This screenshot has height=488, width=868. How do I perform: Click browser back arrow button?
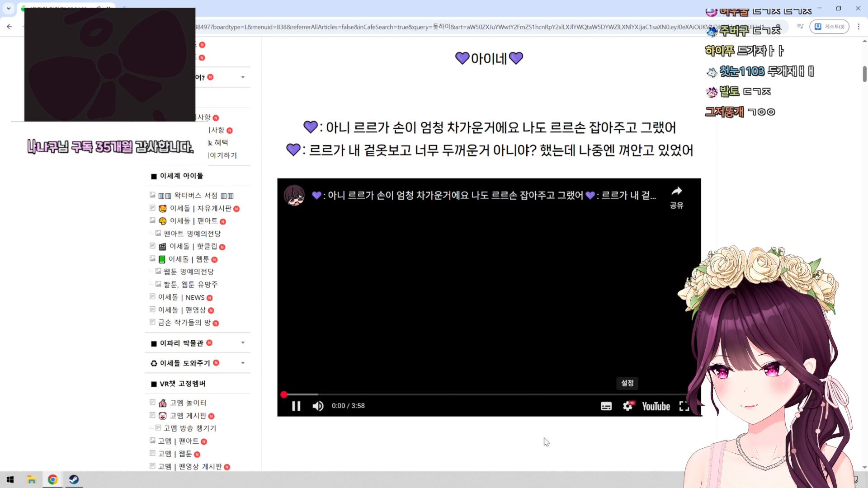(9, 27)
